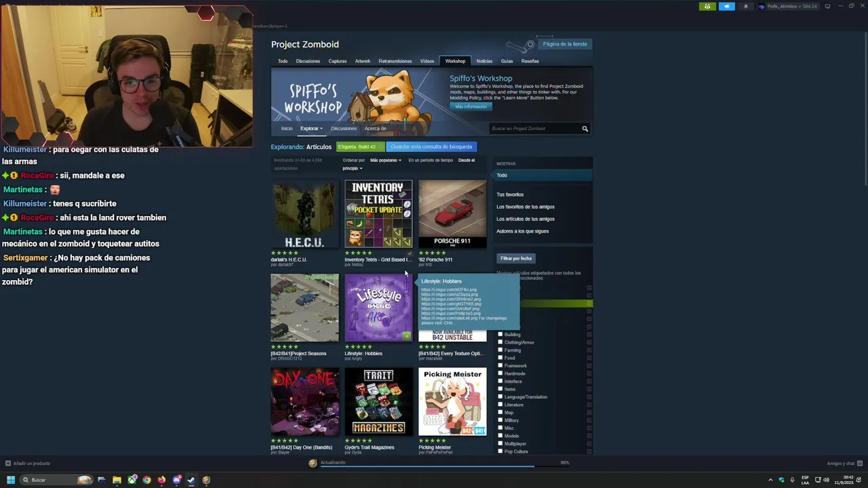The height and width of the screenshot is (488, 868).
Task: Click the microphone icon in system tray
Action: [x=793, y=480]
